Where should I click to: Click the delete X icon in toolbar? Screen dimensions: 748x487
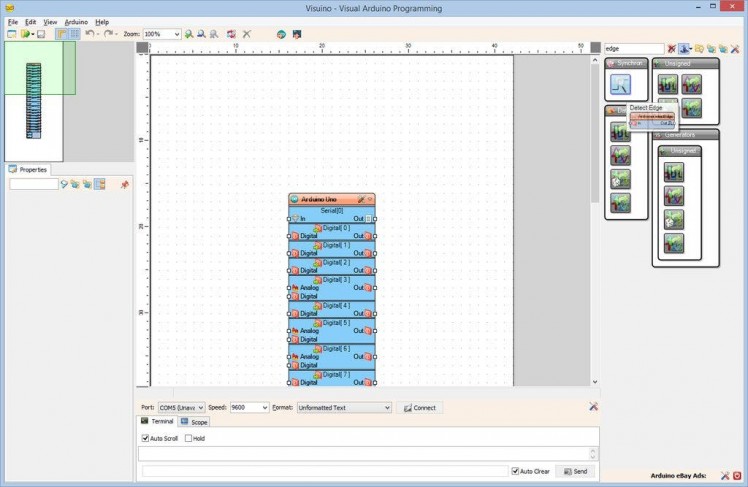tap(247, 34)
